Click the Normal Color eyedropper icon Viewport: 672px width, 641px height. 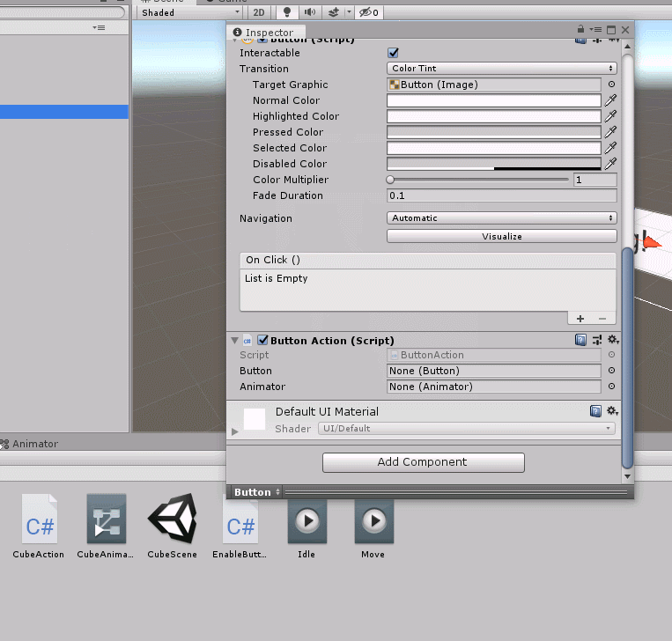pyautogui.click(x=610, y=100)
